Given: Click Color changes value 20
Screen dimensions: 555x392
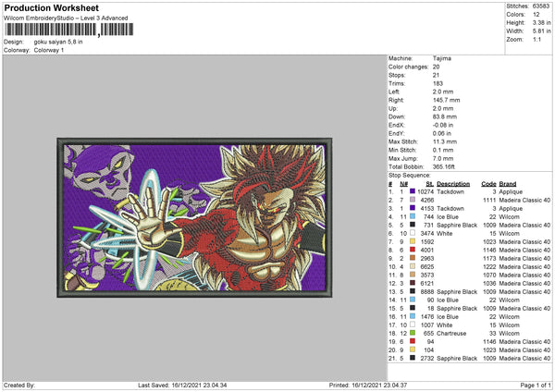Looking at the screenshot, I should click(x=436, y=67).
